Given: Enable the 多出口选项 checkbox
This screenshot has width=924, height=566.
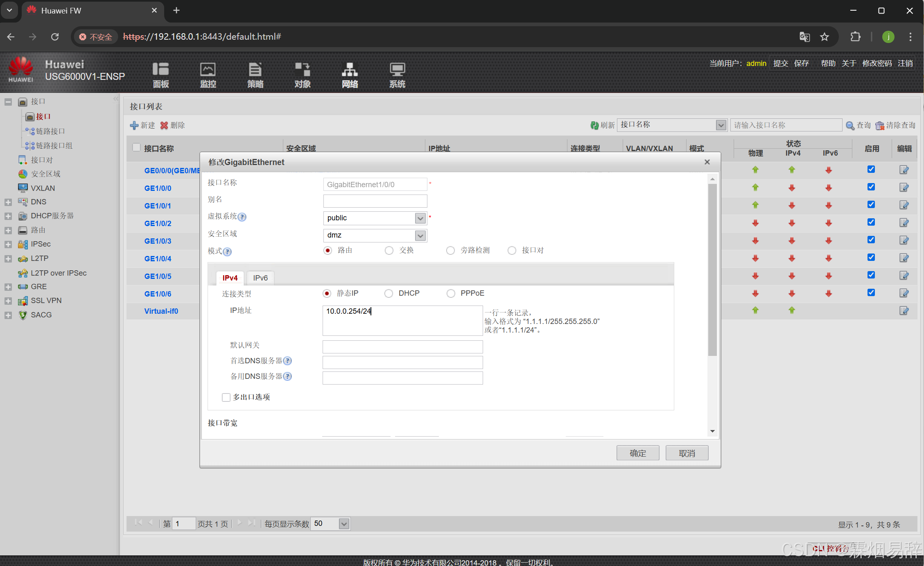Looking at the screenshot, I should point(226,397).
